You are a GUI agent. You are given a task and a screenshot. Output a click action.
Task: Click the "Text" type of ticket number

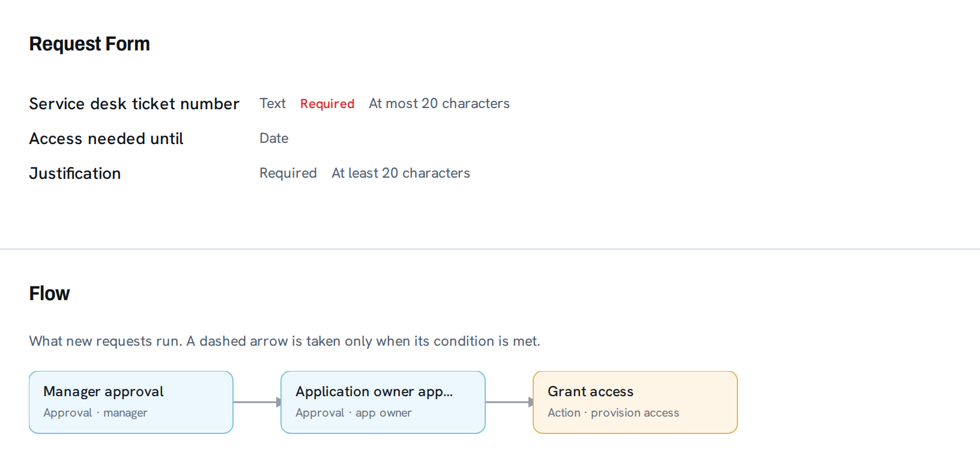[x=273, y=103]
